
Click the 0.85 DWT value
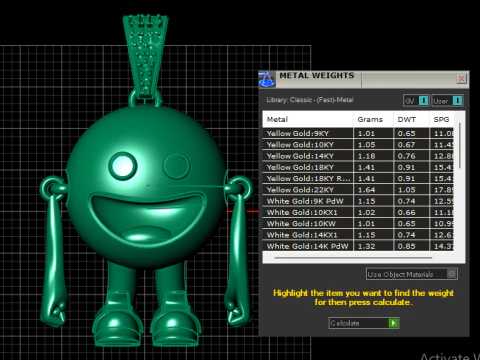pyautogui.click(x=406, y=246)
